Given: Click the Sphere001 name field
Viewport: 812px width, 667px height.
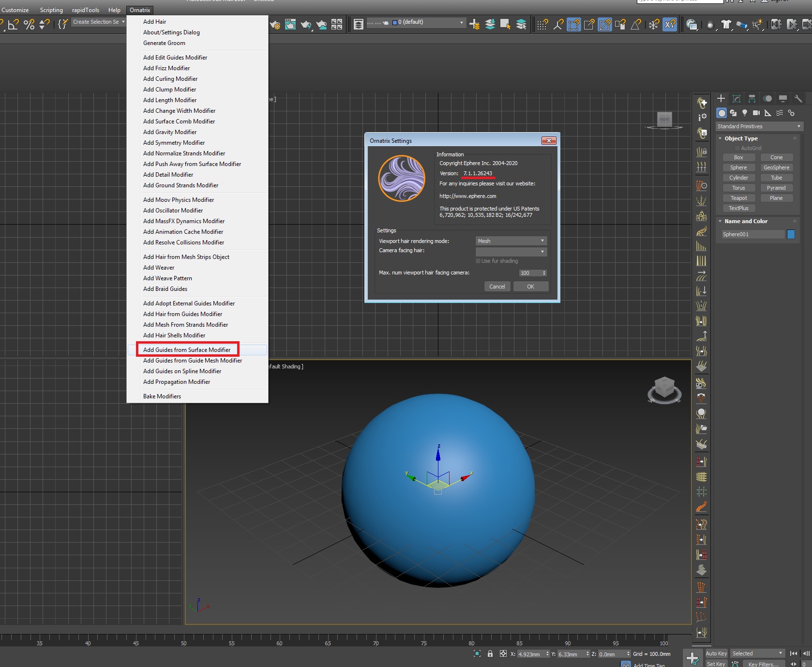Looking at the screenshot, I should [x=752, y=234].
